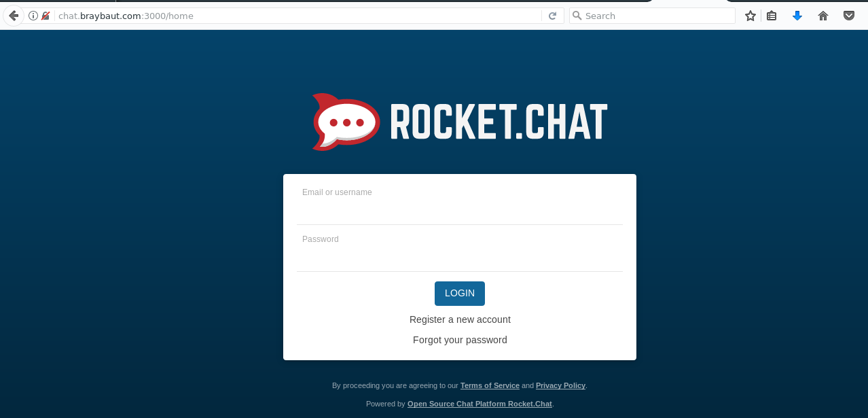
Task: Open the Privacy Policy link
Action: click(560, 385)
